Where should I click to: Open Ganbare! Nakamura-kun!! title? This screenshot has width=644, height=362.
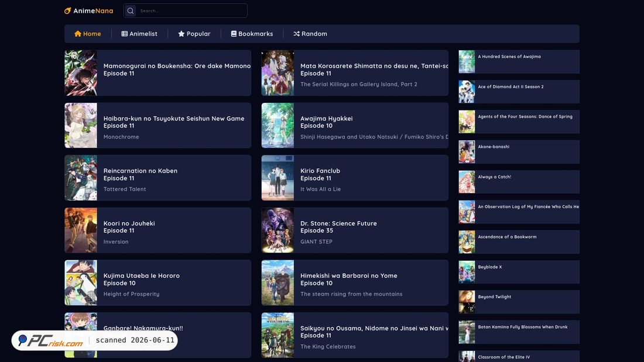[x=143, y=328]
